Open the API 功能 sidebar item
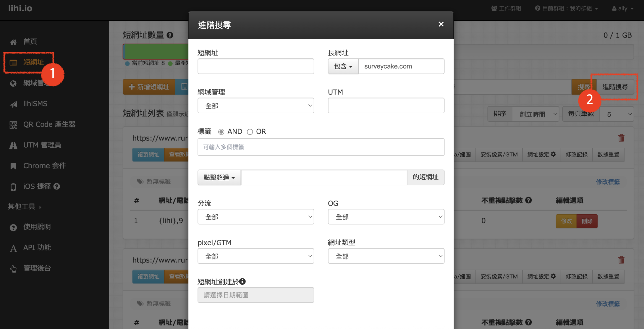This screenshot has height=329, width=644. click(37, 248)
